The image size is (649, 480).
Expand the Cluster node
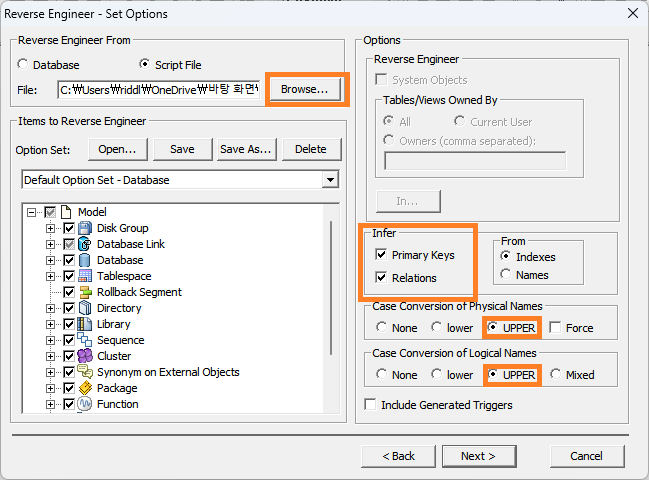point(50,356)
